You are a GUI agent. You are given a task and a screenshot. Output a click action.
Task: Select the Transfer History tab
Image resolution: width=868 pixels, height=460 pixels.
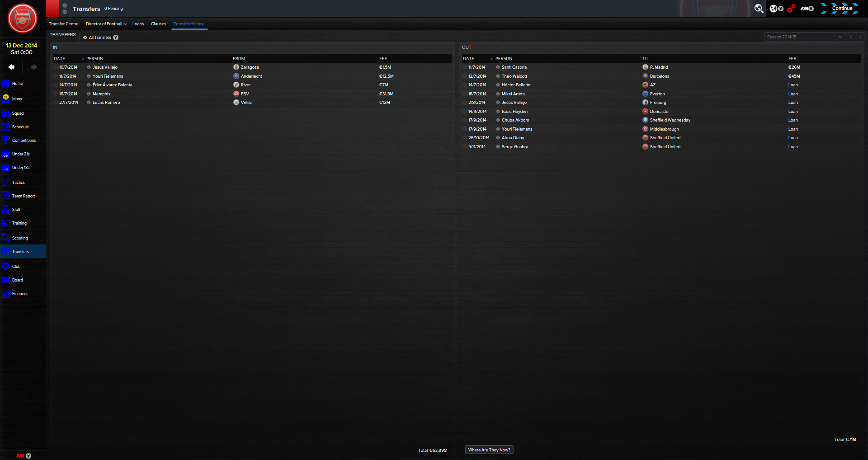(189, 24)
